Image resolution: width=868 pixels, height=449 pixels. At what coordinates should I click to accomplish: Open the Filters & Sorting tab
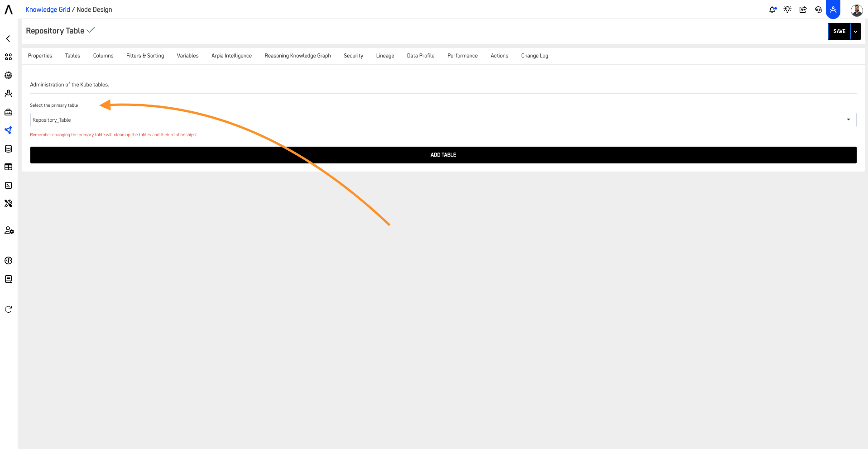[x=145, y=56]
